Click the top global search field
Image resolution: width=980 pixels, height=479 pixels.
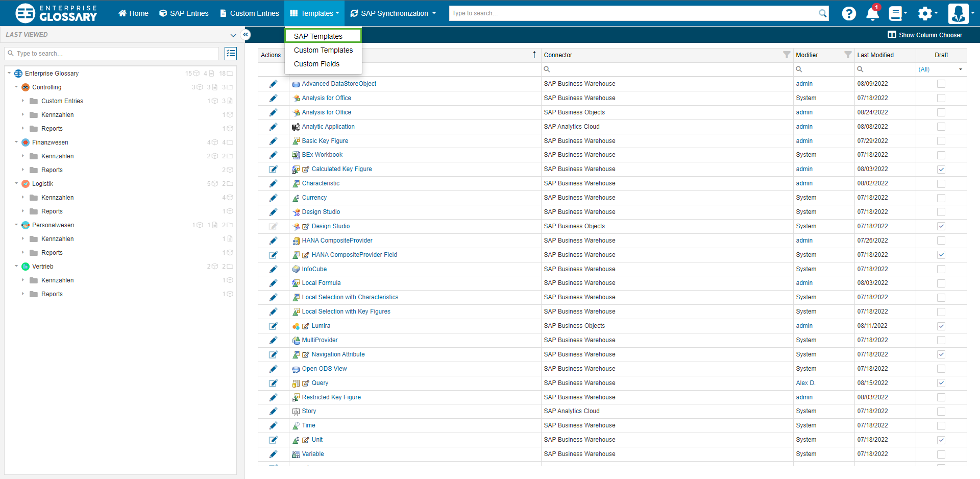point(633,13)
